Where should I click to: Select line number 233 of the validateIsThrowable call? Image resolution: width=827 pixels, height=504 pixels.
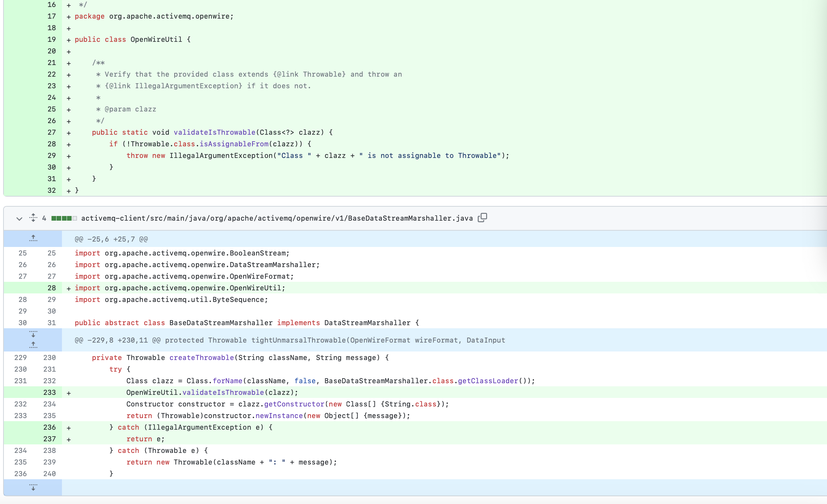[50, 393]
